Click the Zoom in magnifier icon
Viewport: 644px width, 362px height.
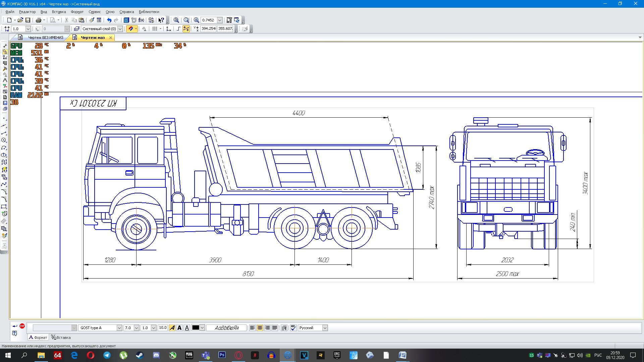pyautogui.click(x=197, y=20)
